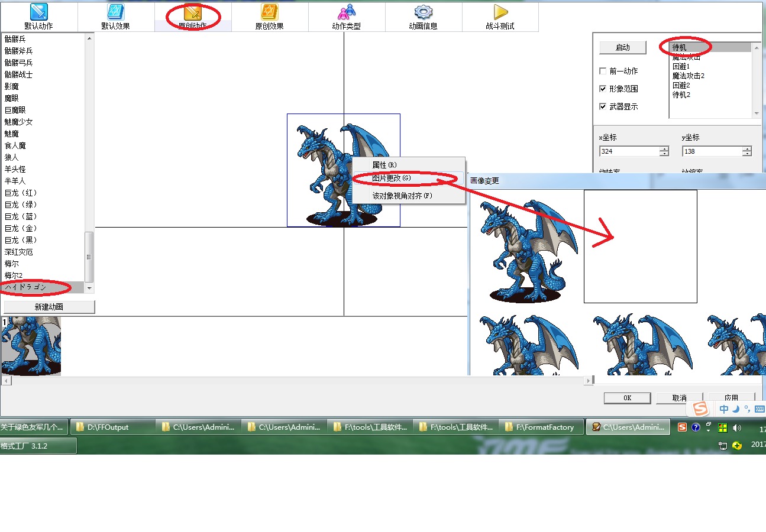The image size is (766, 532).
Task: Select frame 1 thumbnail in the frame strip
Action: click(31, 346)
